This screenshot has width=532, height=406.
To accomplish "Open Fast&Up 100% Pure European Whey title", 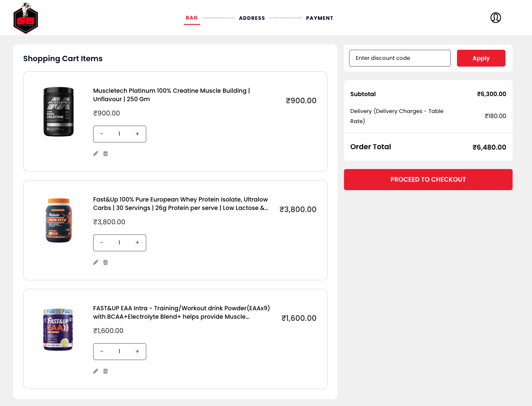I will (x=181, y=204).
